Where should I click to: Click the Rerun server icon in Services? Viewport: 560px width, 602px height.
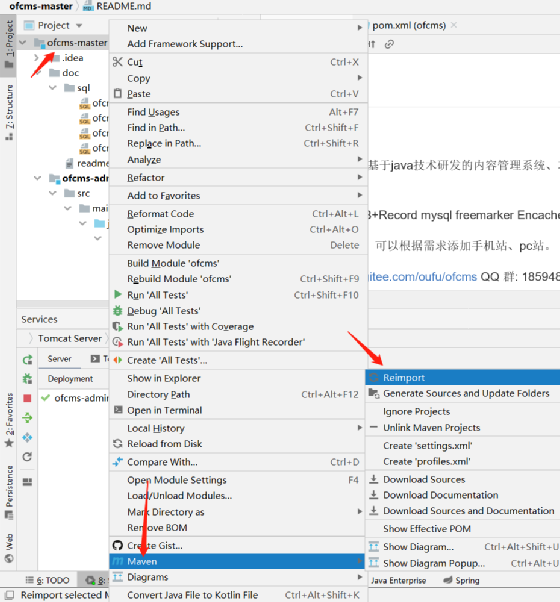[27, 360]
